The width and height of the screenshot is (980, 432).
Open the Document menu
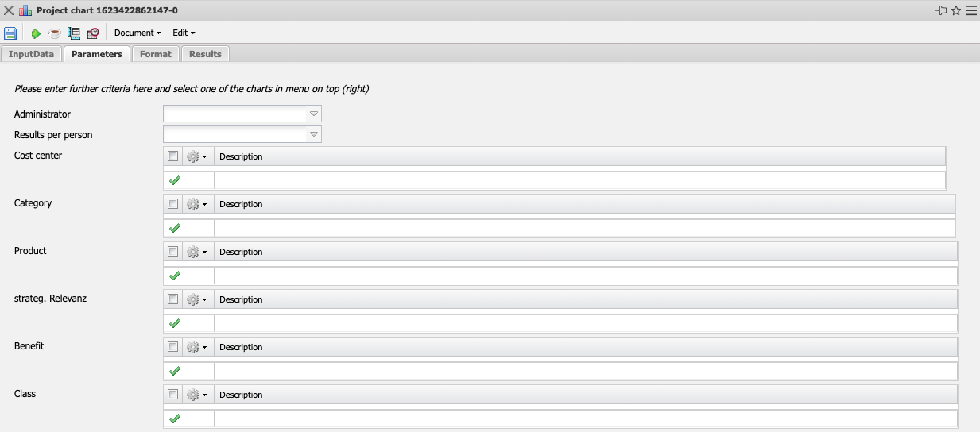[x=138, y=33]
